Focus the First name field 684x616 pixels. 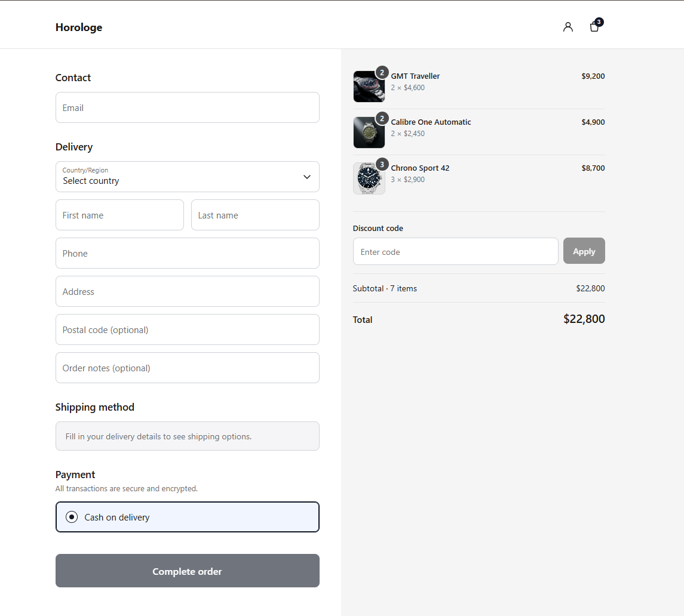tap(119, 215)
